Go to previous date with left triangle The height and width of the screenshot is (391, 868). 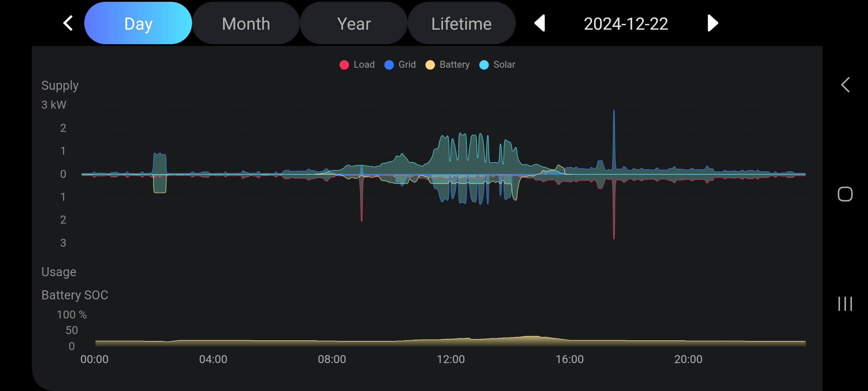[540, 23]
